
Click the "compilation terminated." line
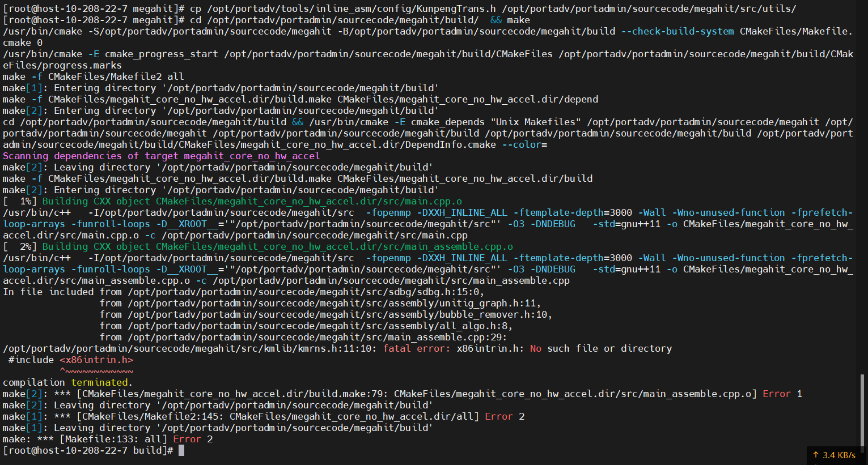68,382
